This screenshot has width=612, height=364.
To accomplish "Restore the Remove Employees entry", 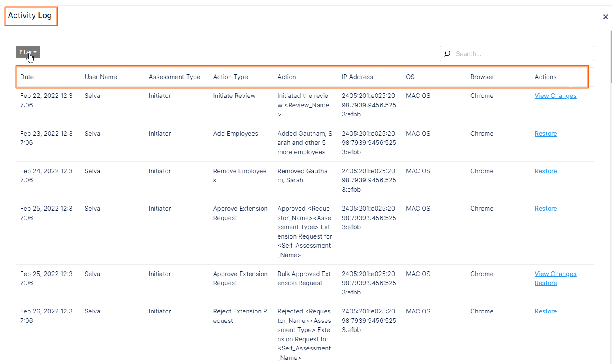I will coord(546,171).
